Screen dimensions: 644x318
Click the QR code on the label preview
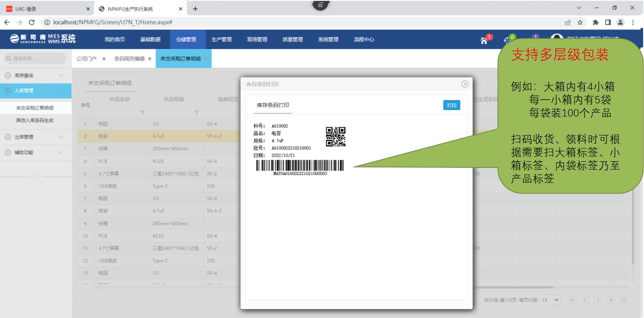point(335,137)
